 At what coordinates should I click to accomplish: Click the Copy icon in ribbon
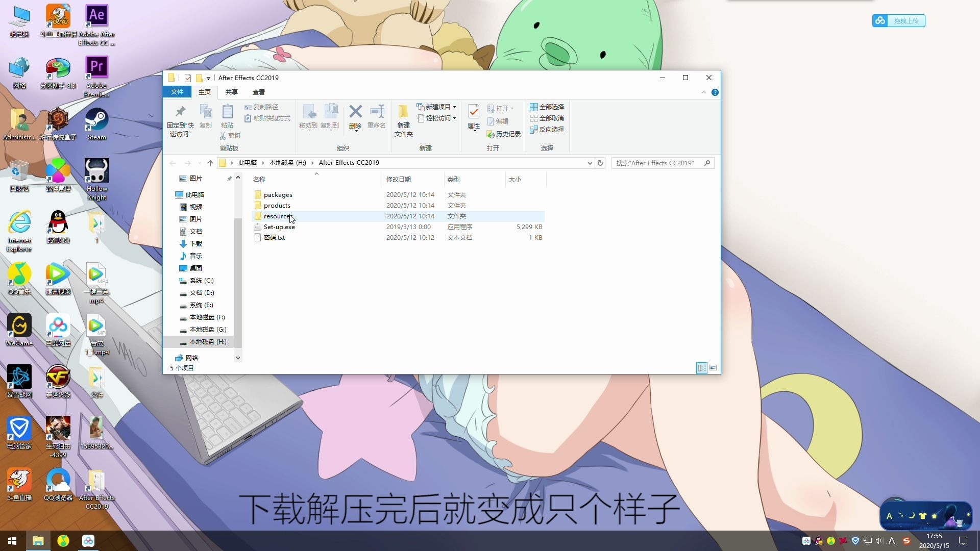pyautogui.click(x=206, y=112)
